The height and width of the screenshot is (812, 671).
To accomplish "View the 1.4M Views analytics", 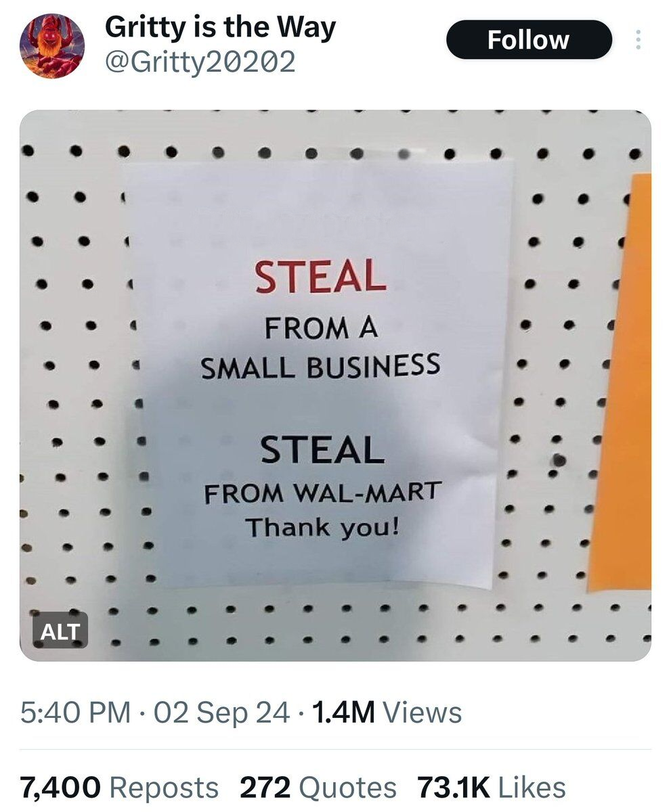I will point(386,713).
